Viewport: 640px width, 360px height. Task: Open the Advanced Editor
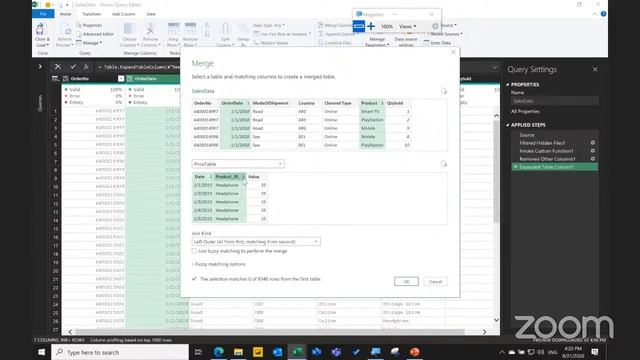(95, 34)
